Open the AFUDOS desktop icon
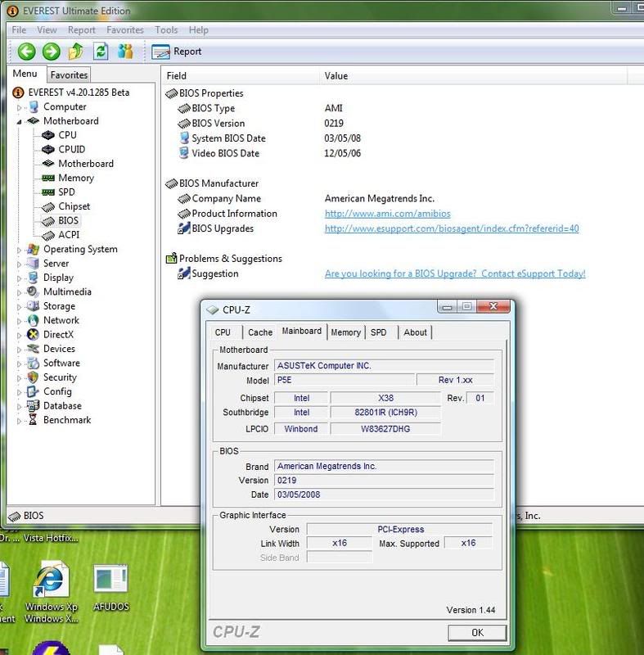The image size is (644, 655). [111, 588]
